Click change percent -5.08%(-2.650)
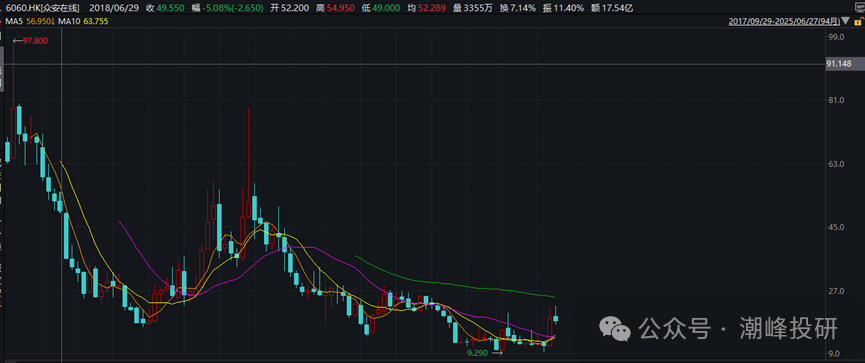 (232, 8)
